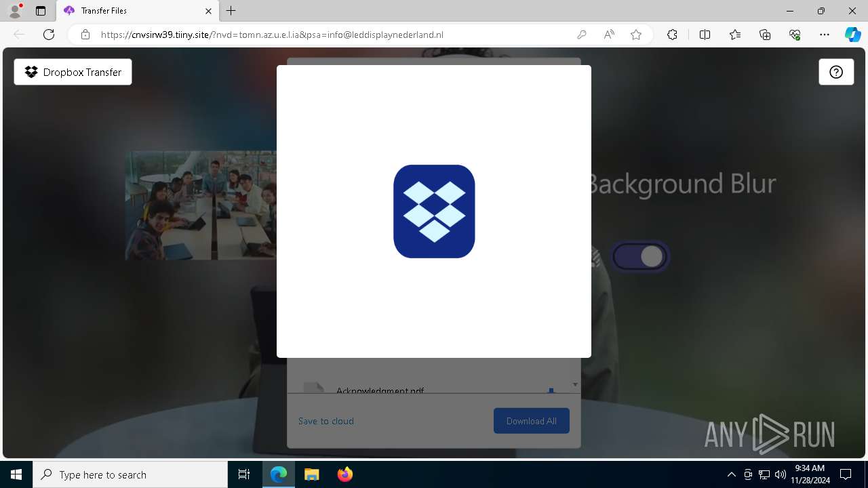Open the volume control tray icon

780,474
